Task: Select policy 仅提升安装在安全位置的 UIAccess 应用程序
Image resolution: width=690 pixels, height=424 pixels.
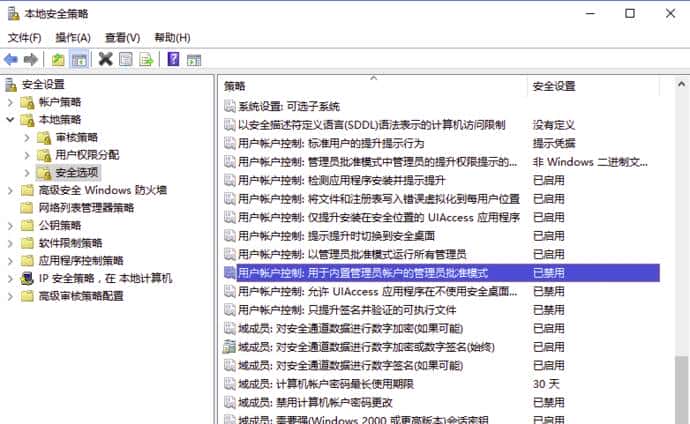Action: point(379,217)
